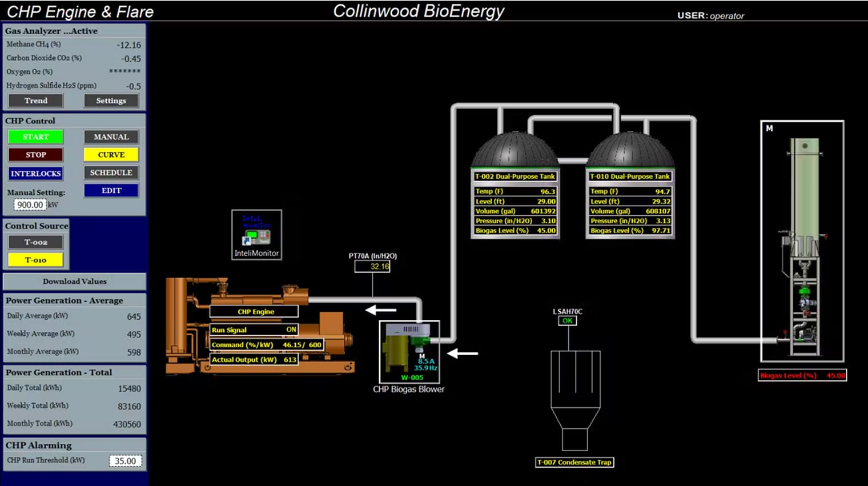Open the INTERLOCKS screen
This screenshot has width=868, height=486.
coord(35,174)
